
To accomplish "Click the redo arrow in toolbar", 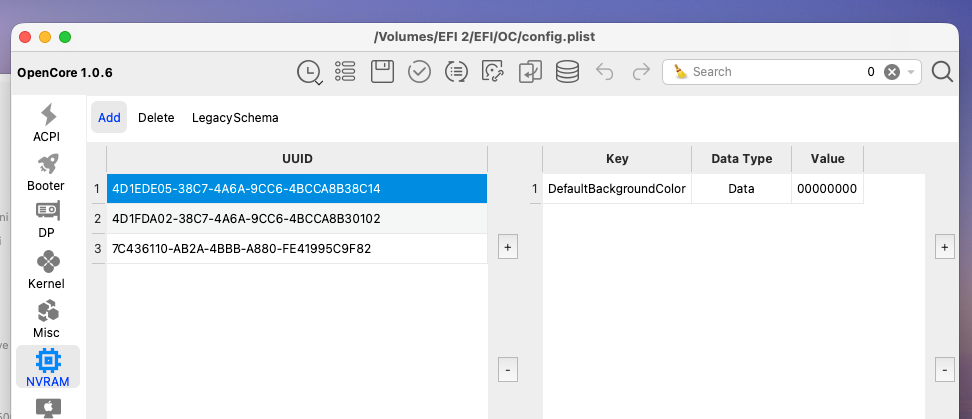I will (641, 72).
